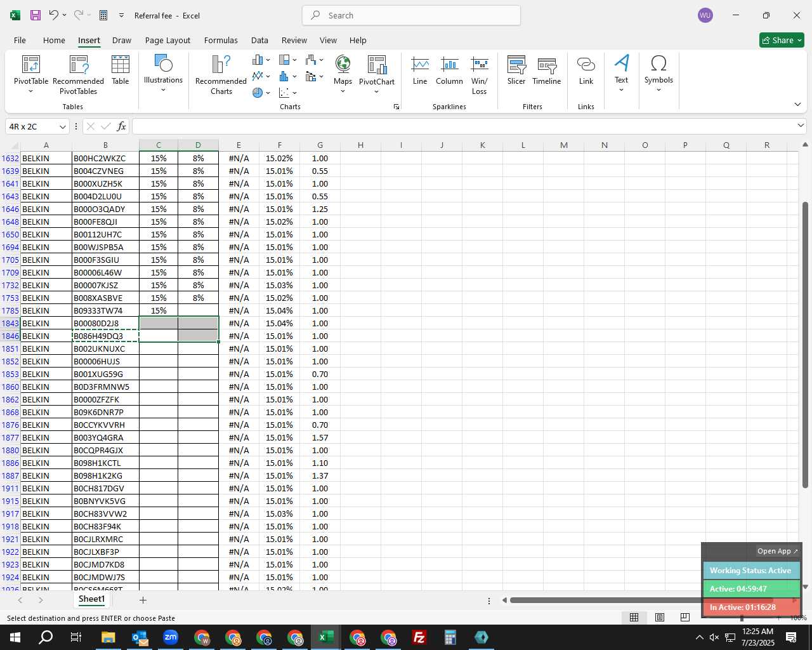
Task: Click the Undo arrow icon
Action: pos(54,15)
